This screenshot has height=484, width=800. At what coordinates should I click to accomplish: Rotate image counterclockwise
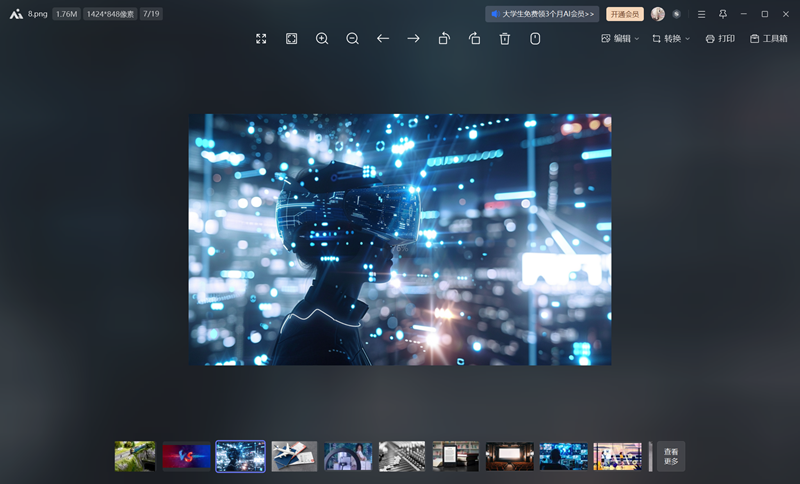pyautogui.click(x=444, y=38)
